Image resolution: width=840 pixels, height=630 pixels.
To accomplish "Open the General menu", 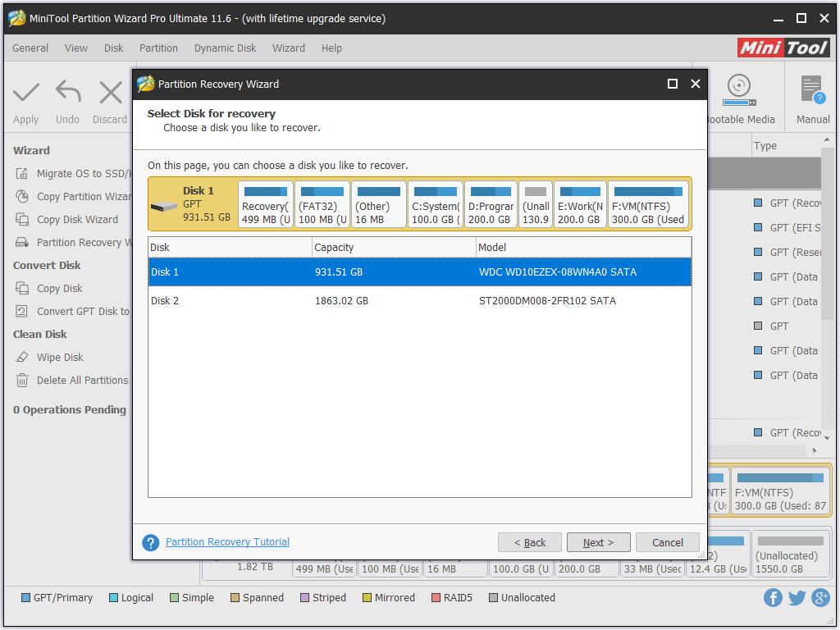I will click(30, 48).
